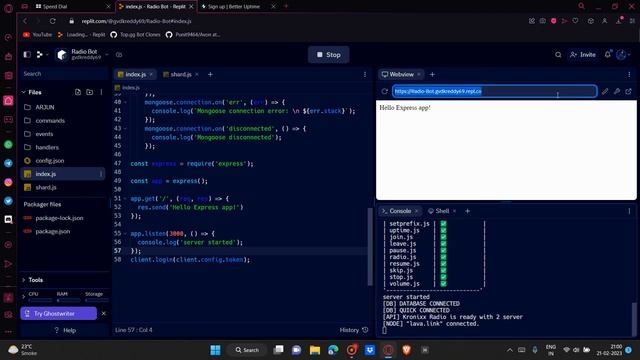Screen dimensions: 640x360
Task: Create a new file icon
Action: 78,92
